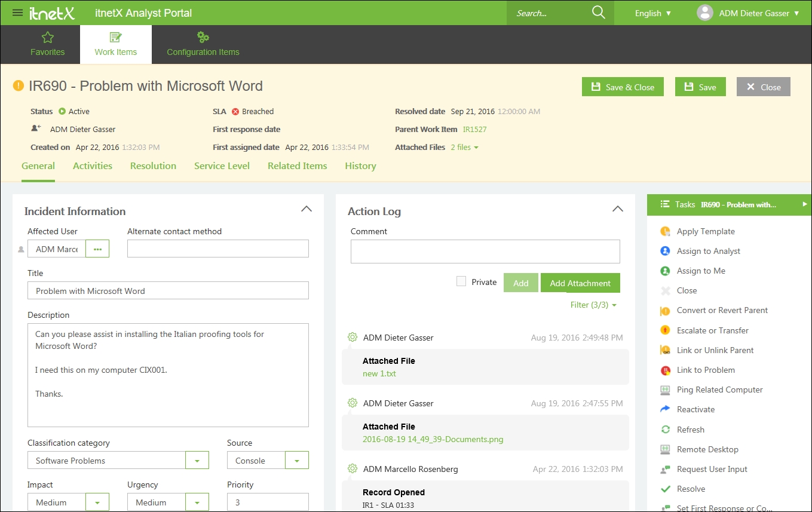Tick the Private comment checkbox
Screen dimensions: 812x512
(x=461, y=281)
